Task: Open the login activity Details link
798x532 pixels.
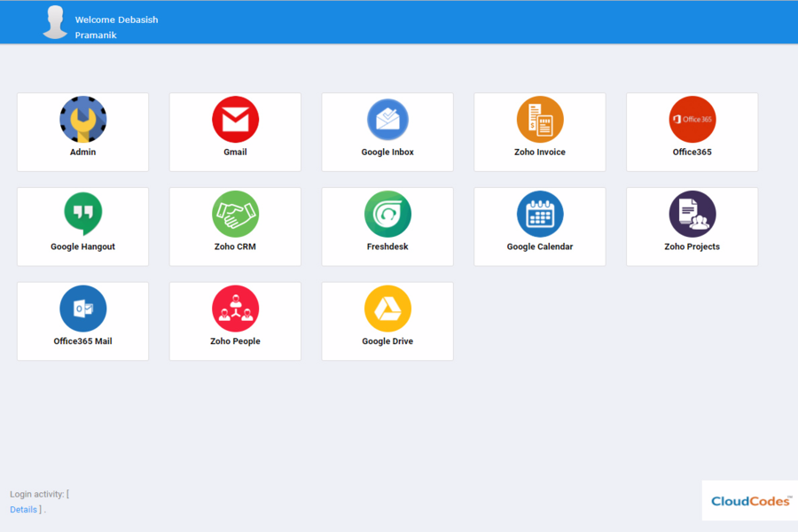Action: click(23, 510)
